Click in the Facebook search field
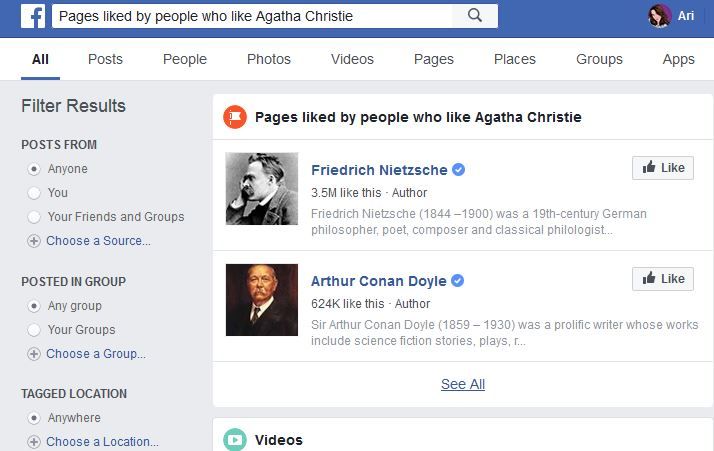 tap(252, 16)
